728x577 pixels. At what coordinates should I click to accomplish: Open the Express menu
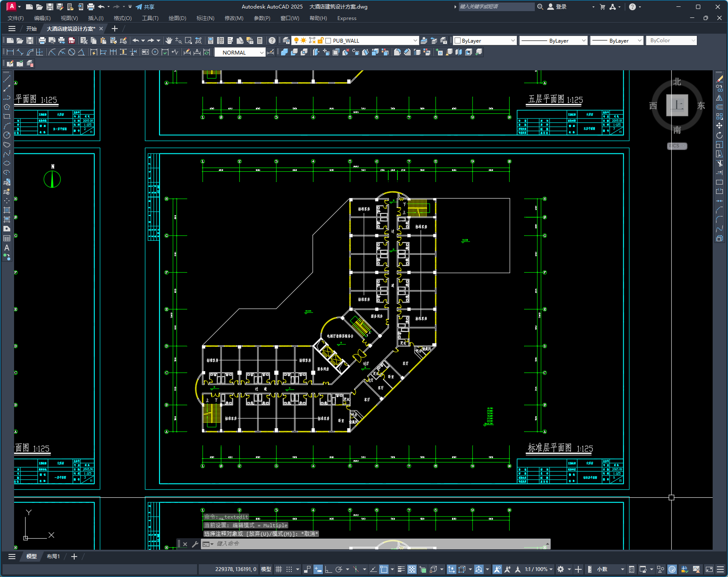point(347,18)
